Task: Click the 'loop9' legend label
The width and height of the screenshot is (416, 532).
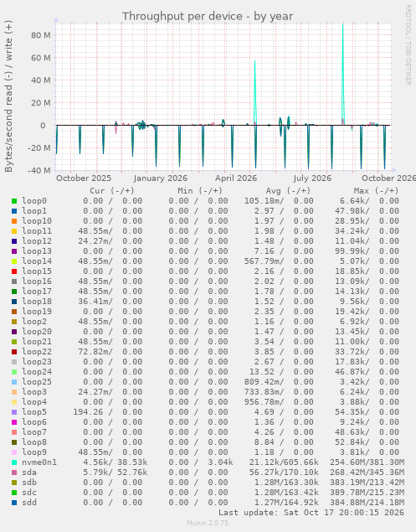Action: [34, 452]
